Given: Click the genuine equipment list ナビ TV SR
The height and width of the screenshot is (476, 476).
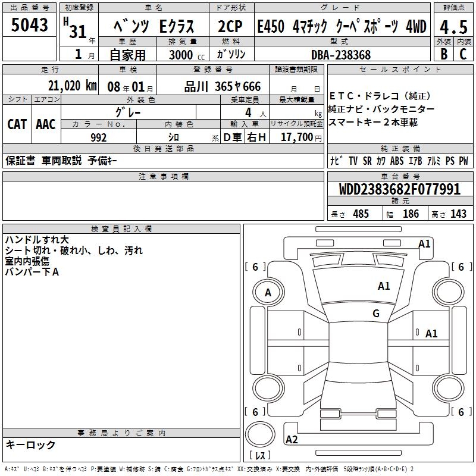Looking at the screenshot, I should pos(399,160).
